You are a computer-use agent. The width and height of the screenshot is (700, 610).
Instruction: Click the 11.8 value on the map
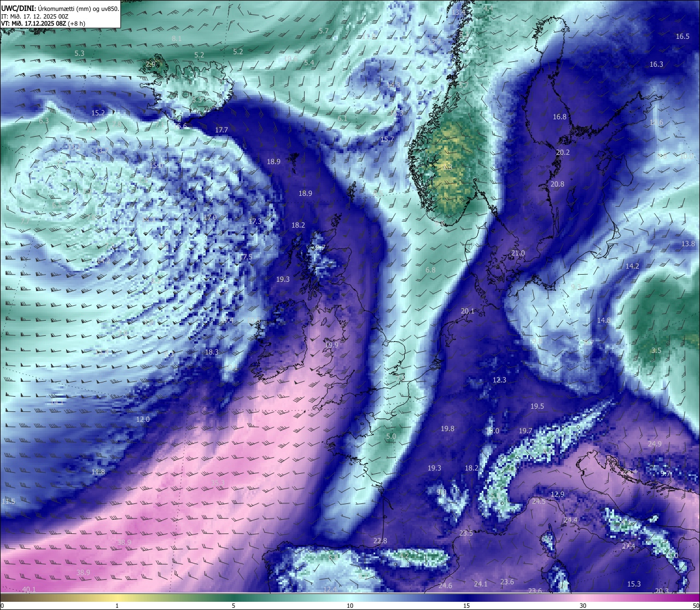(98, 472)
